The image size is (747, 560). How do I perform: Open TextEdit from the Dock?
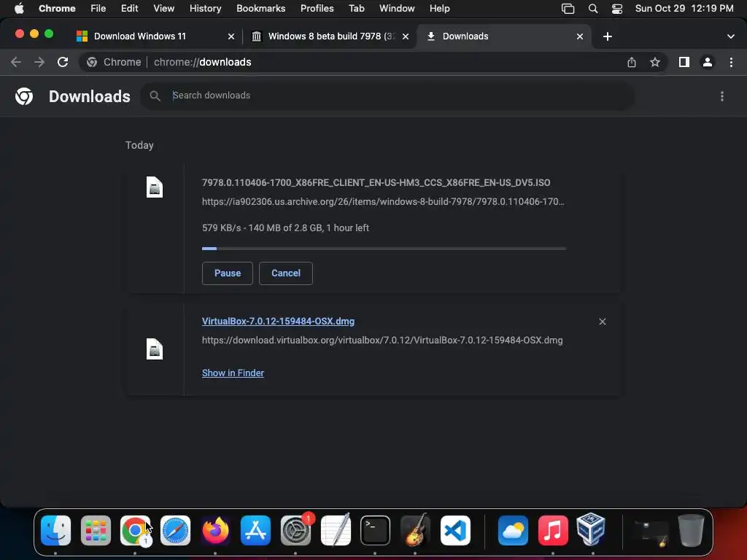[336, 530]
